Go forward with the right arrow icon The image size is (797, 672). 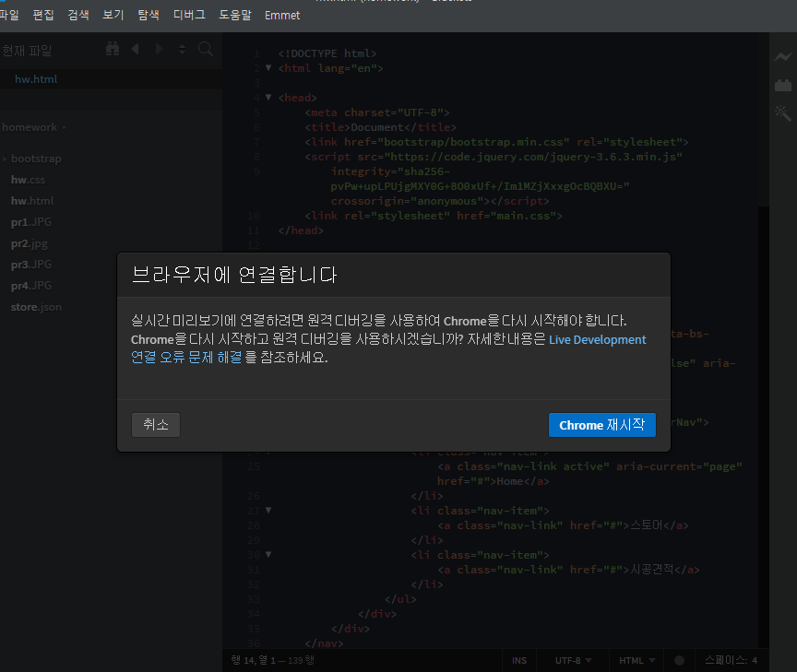pyautogui.click(x=159, y=49)
